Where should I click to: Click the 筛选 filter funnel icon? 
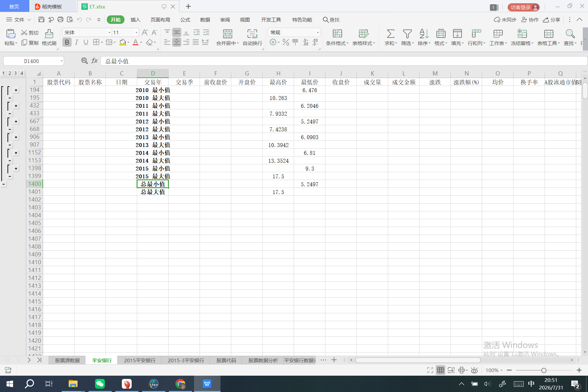coord(407,34)
